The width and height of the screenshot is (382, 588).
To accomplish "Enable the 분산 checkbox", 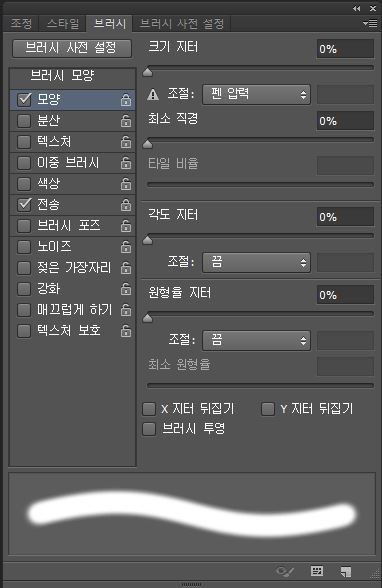I will point(24,121).
